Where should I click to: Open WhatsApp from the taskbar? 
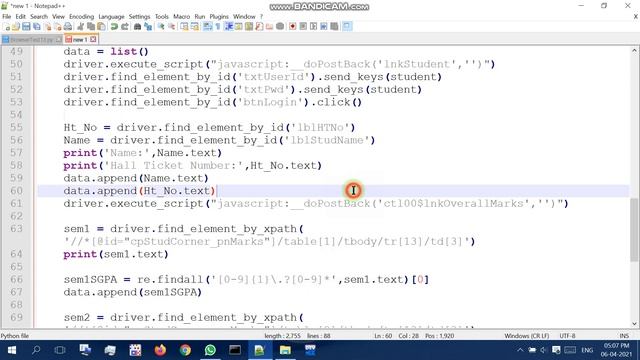210,350
